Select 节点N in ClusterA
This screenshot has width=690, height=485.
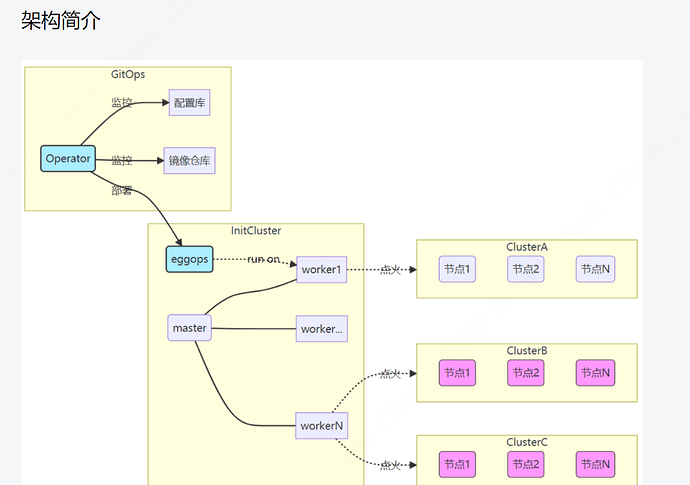tap(594, 268)
